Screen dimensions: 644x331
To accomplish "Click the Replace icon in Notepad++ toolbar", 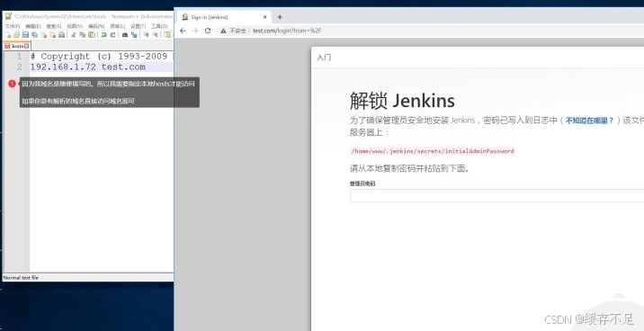I will 134,35.
